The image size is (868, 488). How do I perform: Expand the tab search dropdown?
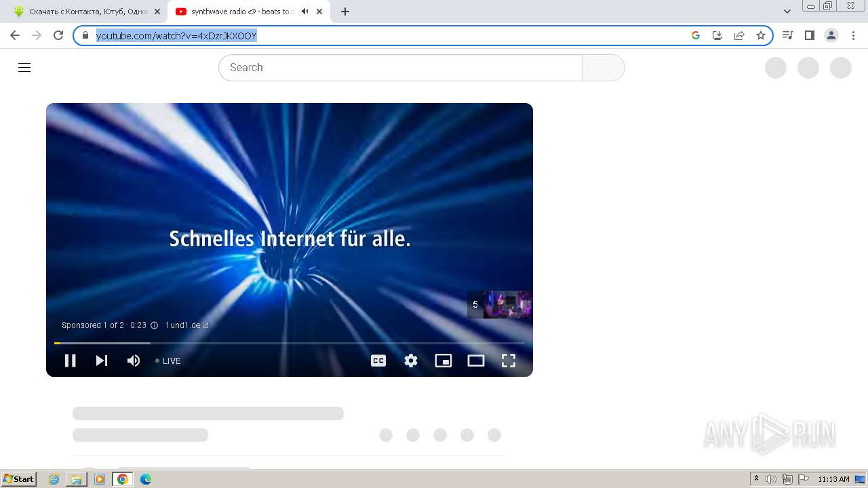pyautogui.click(x=787, y=12)
